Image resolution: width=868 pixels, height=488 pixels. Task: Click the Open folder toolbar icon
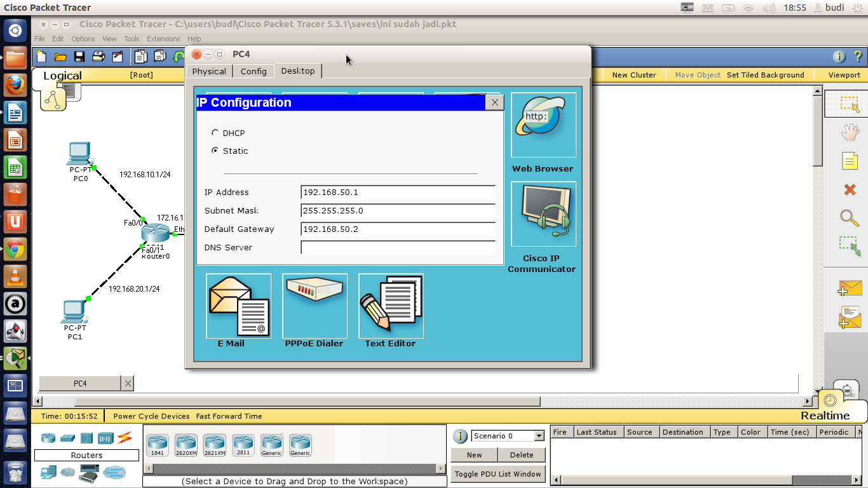60,57
